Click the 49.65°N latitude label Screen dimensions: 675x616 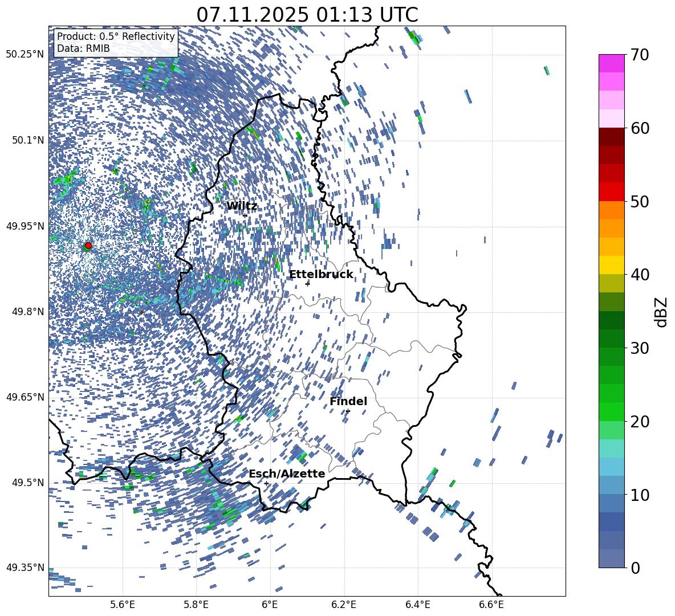[25, 397]
